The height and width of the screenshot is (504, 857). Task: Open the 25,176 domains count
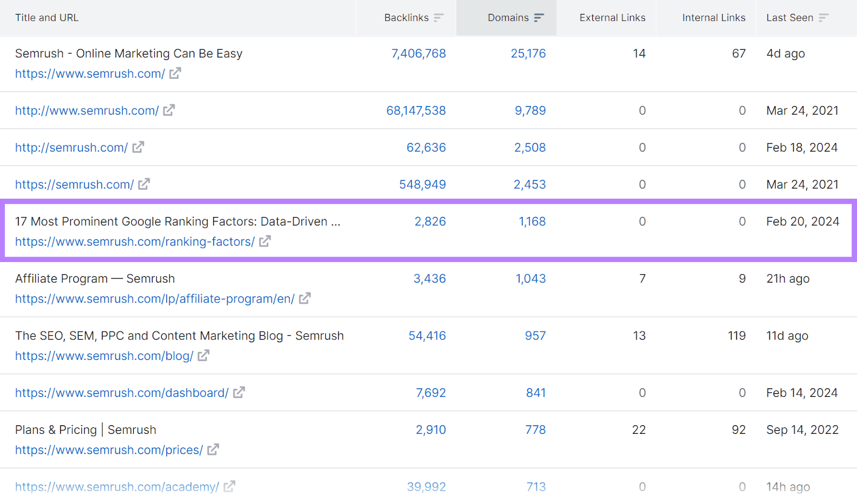coord(528,54)
